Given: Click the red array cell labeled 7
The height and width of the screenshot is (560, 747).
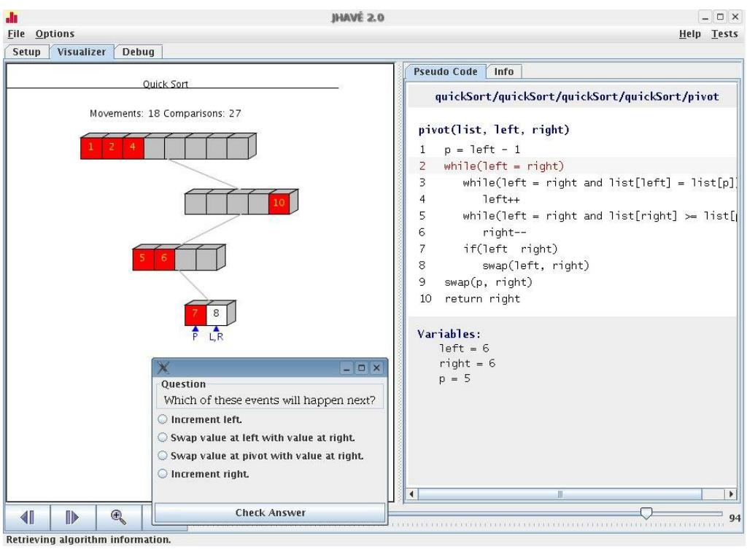Looking at the screenshot, I should (196, 314).
